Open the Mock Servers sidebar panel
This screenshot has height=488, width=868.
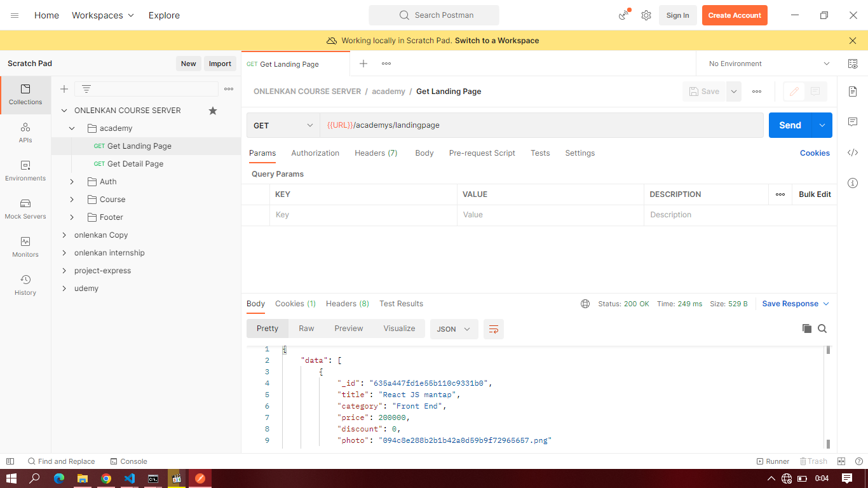pos(25,209)
